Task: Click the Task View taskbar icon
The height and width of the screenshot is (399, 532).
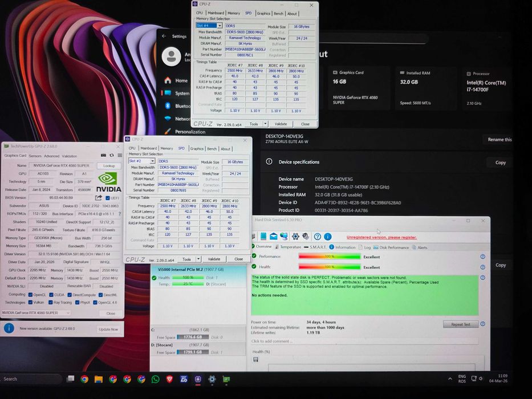Action: click(x=70, y=378)
